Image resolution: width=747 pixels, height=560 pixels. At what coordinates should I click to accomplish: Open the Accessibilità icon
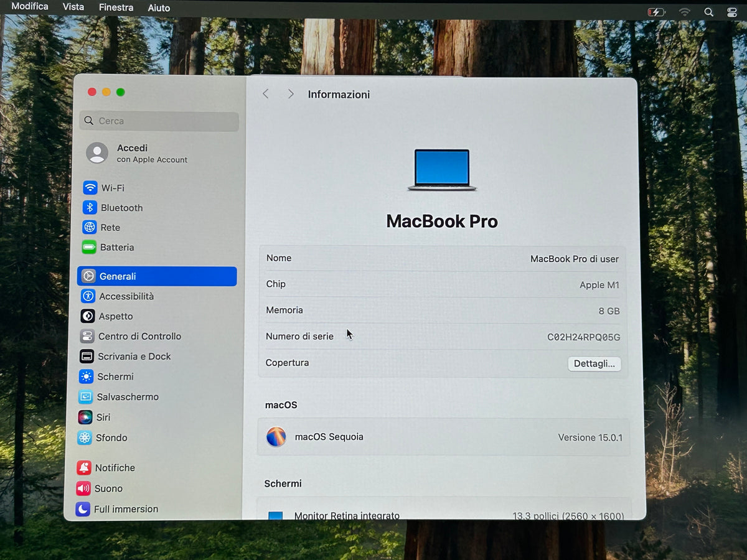pyautogui.click(x=88, y=296)
